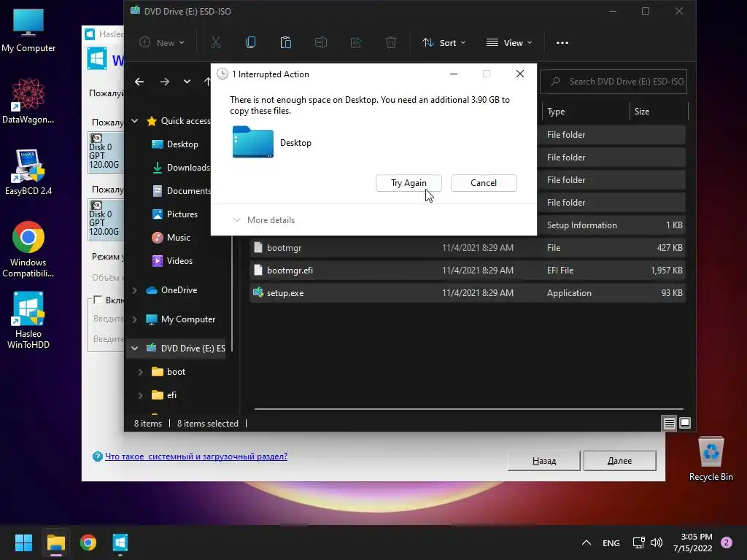The image size is (747, 560).
Task: Click the Search DVD Drive field
Action: tap(614, 82)
